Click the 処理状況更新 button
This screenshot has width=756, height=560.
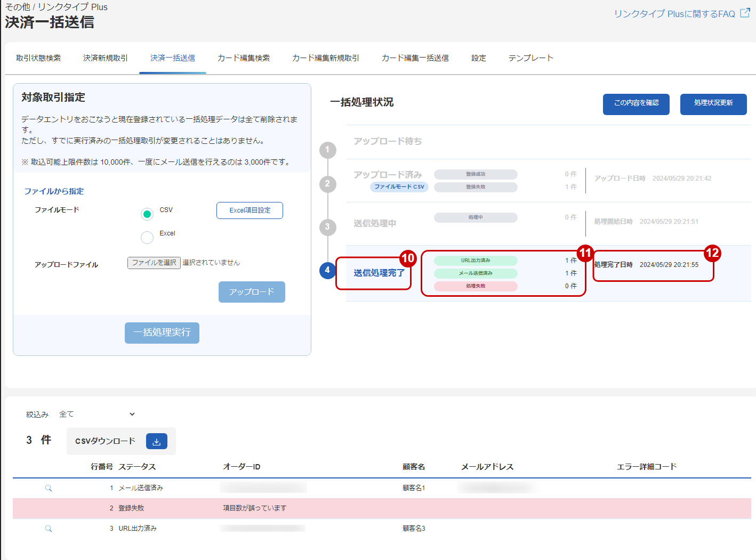[x=713, y=104]
